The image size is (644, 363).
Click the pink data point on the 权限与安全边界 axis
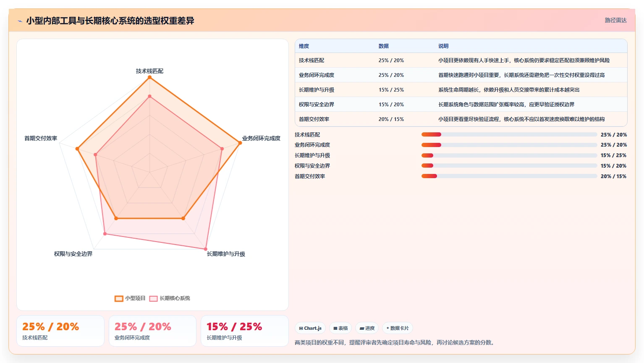tap(105, 234)
